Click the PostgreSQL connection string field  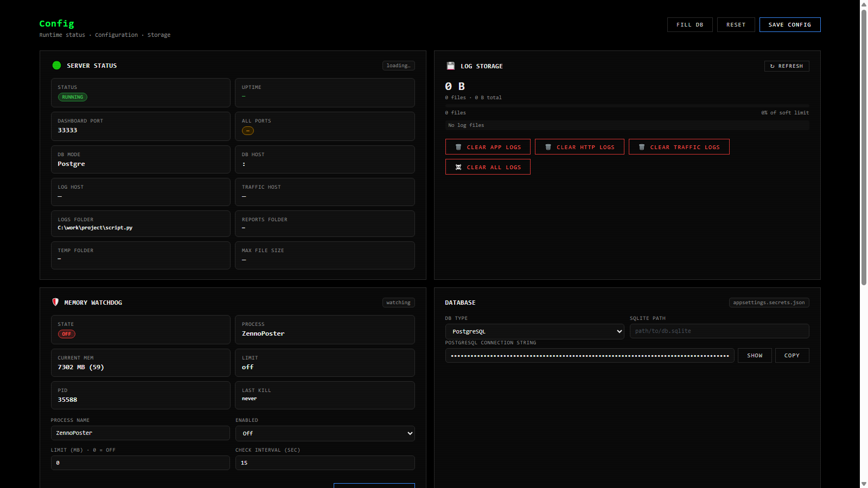click(590, 356)
